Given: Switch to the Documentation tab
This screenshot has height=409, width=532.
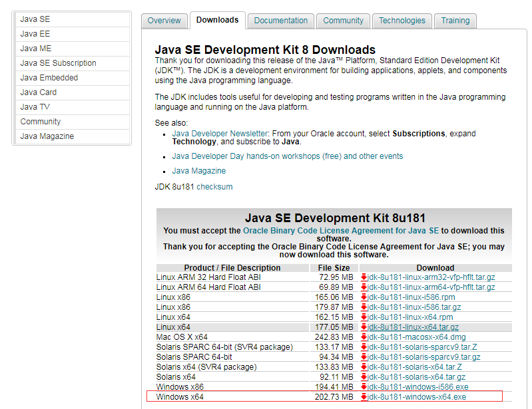Looking at the screenshot, I should (x=281, y=21).
